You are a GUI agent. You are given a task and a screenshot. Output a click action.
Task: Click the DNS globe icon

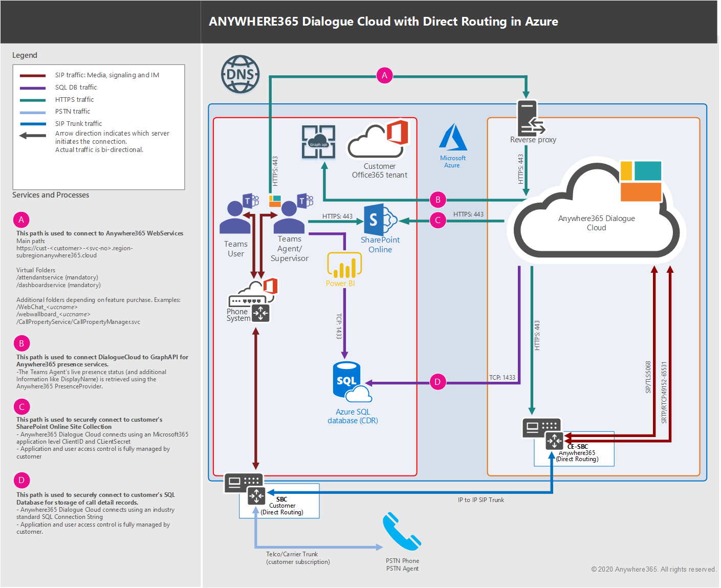point(241,74)
